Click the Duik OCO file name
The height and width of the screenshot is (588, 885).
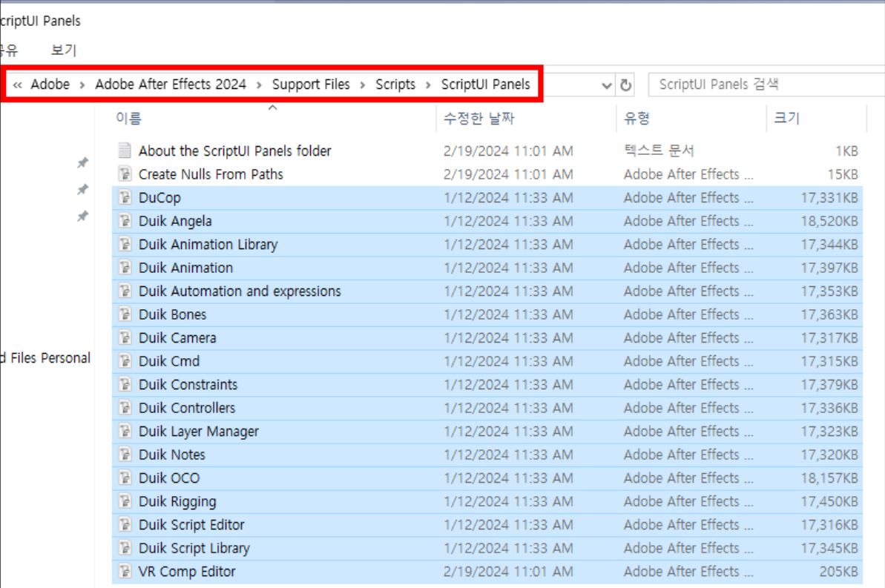point(169,478)
